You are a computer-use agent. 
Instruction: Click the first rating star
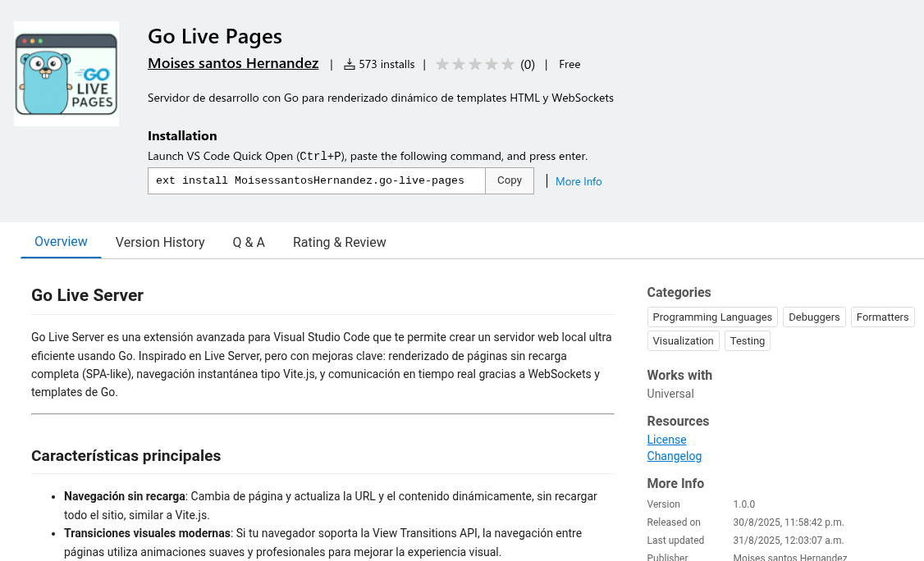442,64
